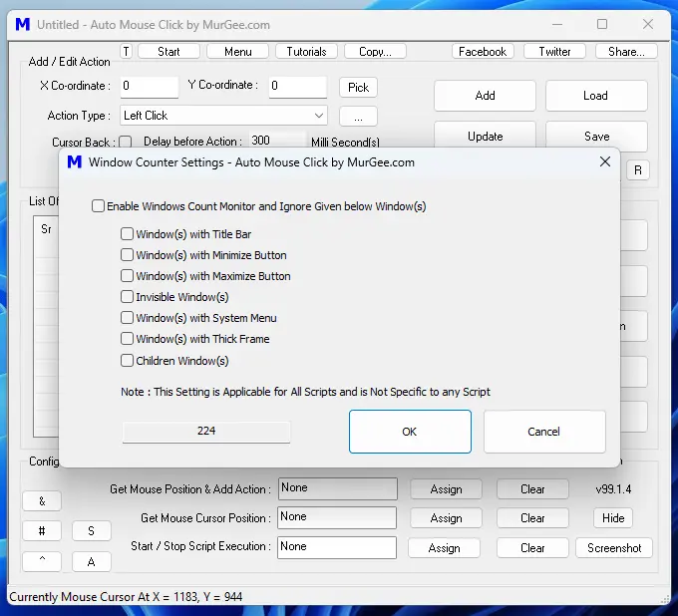Click the A button
678x616 pixels.
click(x=92, y=561)
